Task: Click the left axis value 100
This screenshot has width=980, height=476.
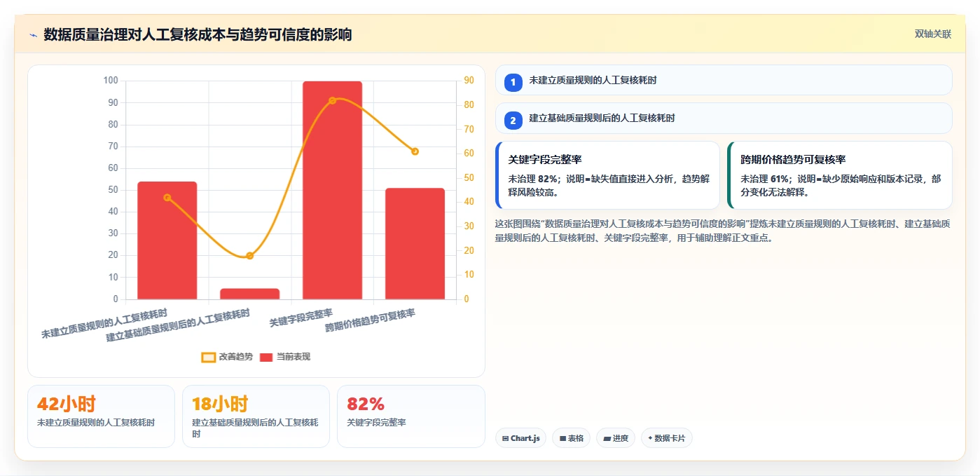Action: (111, 81)
